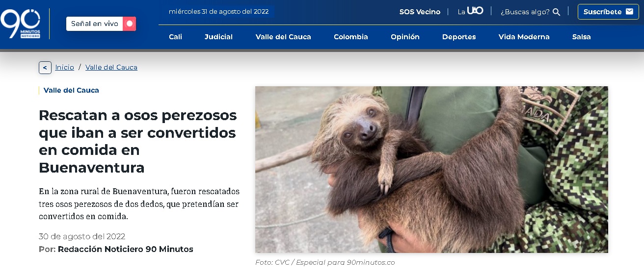Go to the Salsa section
The width and height of the screenshot is (644, 276).
click(582, 37)
